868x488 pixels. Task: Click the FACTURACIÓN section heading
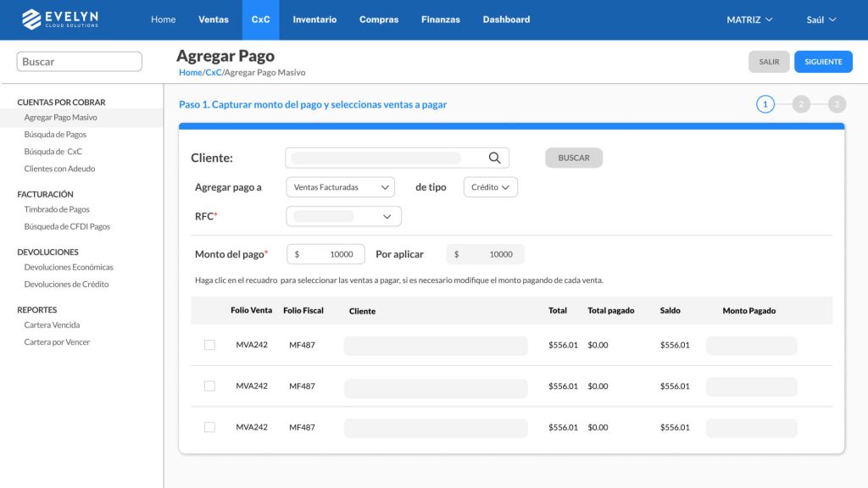click(x=45, y=194)
